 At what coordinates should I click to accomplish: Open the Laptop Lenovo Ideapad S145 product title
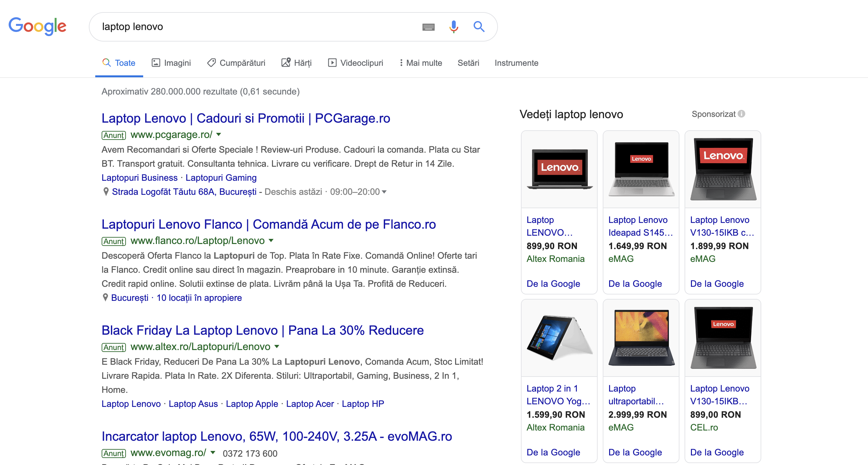click(640, 226)
